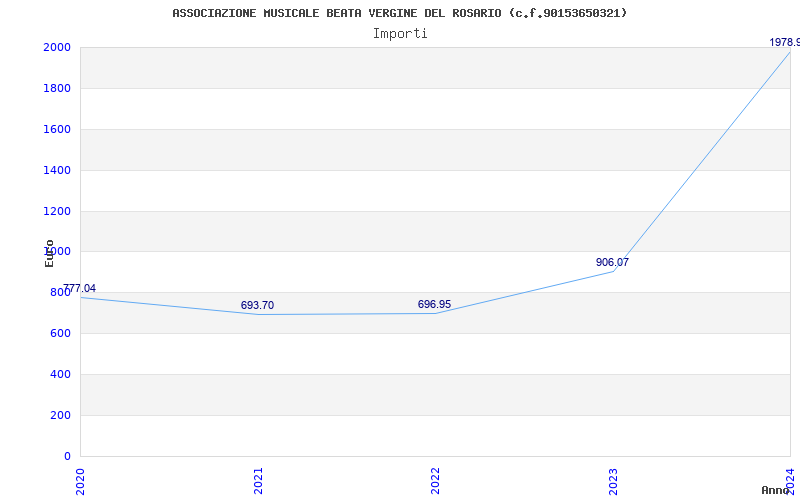Click the y-axis value 1600
The height and width of the screenshot is (500, 800).
tap(57, 129)
